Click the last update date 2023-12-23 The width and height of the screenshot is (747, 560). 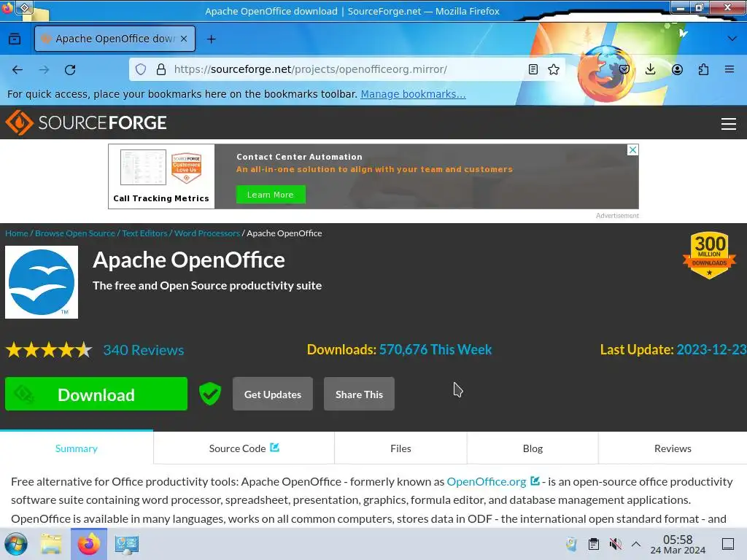pyautogui.click(x=711, y=349)
